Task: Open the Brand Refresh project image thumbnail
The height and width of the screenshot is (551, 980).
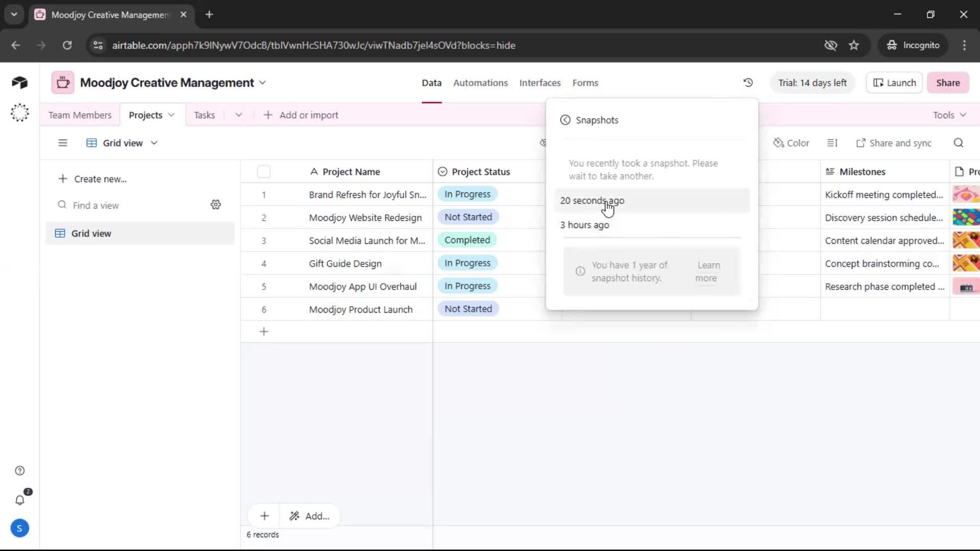Action: 966,194
